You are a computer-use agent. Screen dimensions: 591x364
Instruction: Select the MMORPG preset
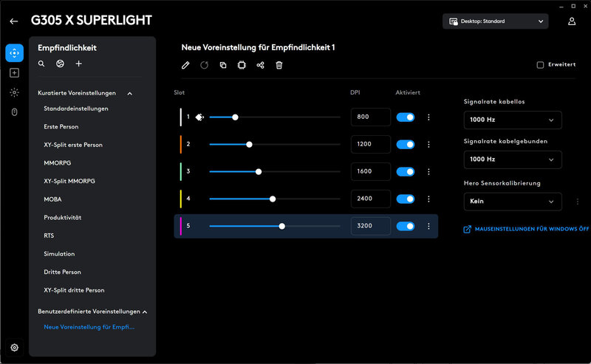coord(58,162)
